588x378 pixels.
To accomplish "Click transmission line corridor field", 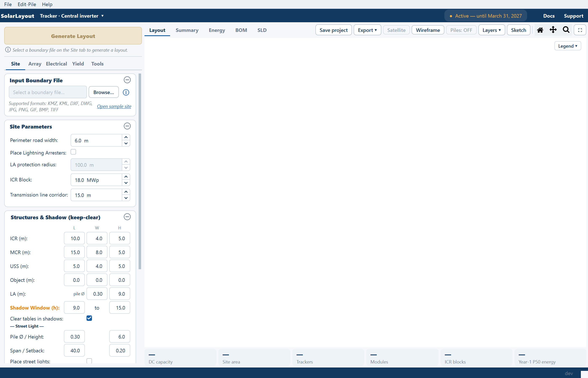I will point(96,195).
